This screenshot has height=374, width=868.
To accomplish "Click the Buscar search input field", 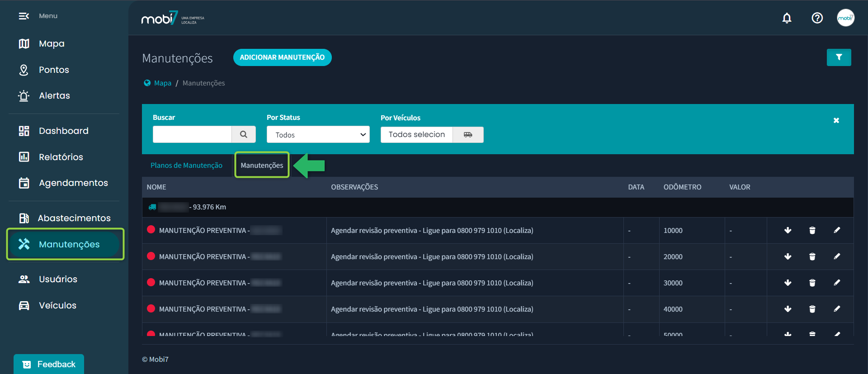I will 192,134.
